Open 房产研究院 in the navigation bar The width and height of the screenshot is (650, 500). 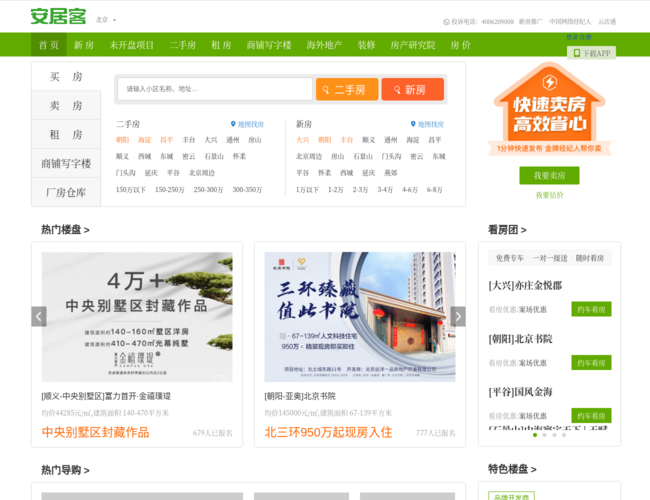pyautogui.click(x=412, y=45)
